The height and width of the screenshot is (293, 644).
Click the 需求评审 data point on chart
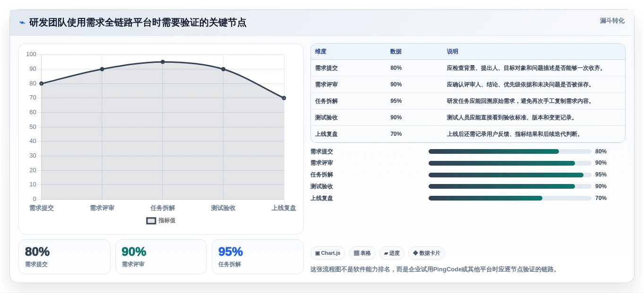pos(102,69)
